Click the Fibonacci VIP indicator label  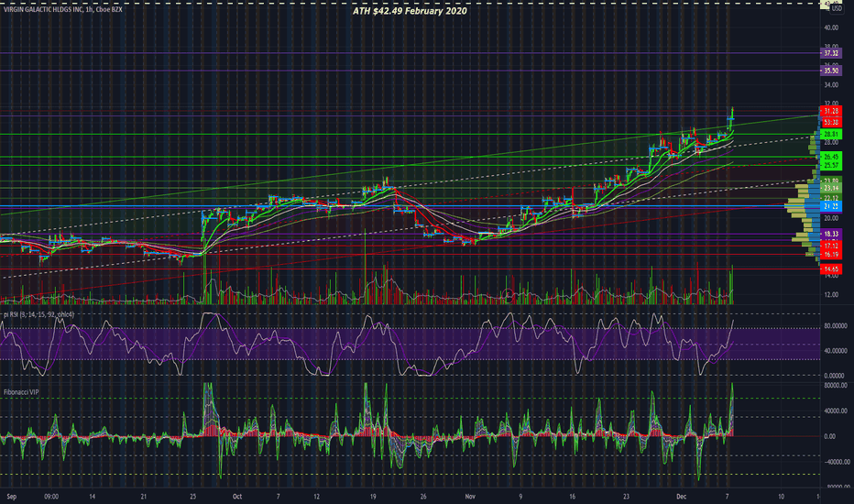click(x=21, y=392)
